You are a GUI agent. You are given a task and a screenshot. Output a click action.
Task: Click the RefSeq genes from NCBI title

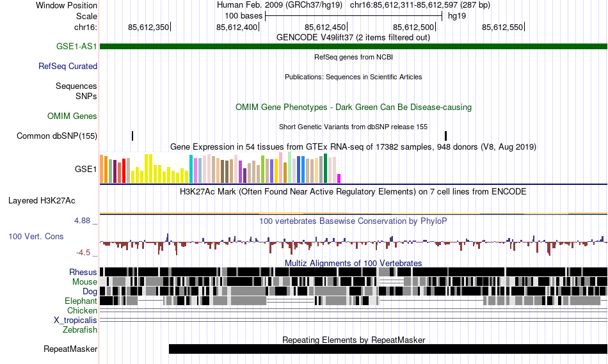click(x=353, y=57)
